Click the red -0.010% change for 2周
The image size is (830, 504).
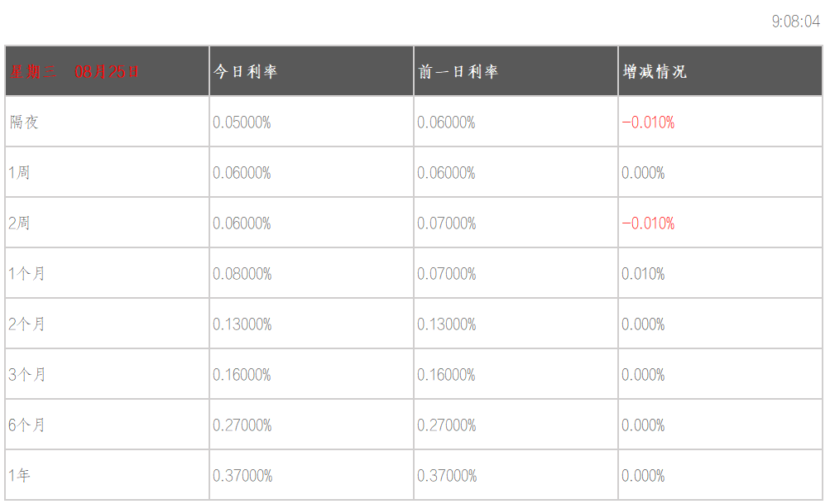(x=648, y=223)
